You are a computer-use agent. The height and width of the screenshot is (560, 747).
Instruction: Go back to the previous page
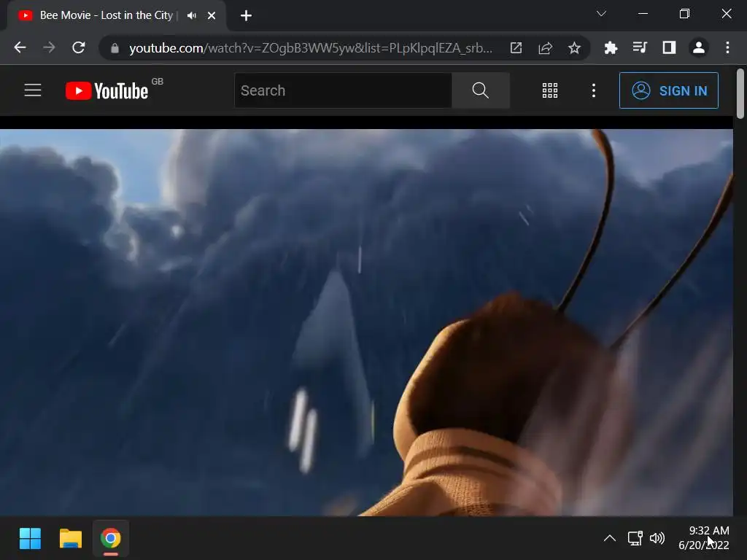pyautogui.click(x=20, y=47)
